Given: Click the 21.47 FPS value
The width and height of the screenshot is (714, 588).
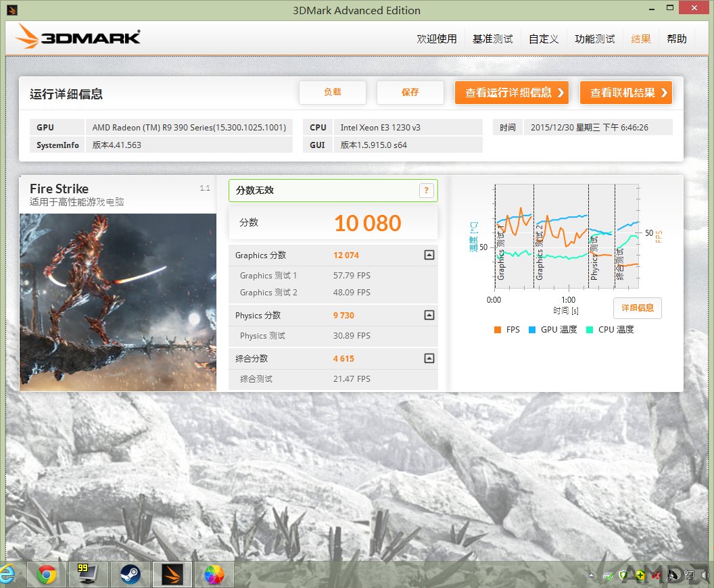Looking at the screenshot, I should 352,378.
